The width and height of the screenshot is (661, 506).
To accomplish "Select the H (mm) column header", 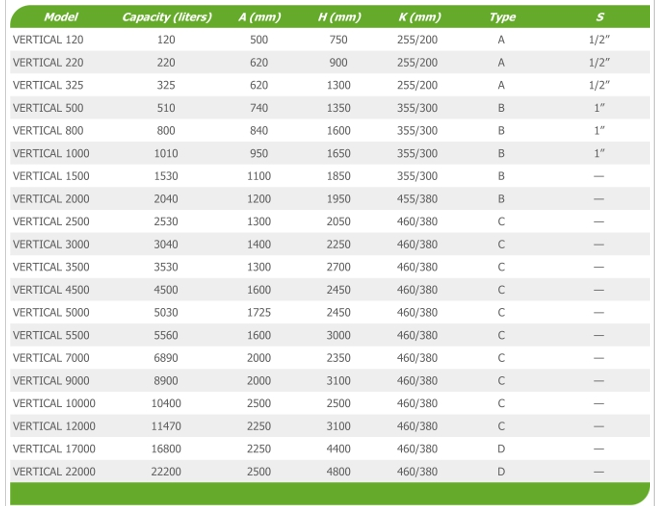I will point(338,17).
